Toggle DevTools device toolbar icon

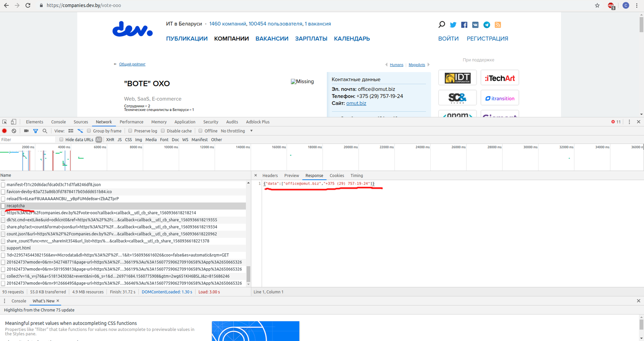[14, 122]
